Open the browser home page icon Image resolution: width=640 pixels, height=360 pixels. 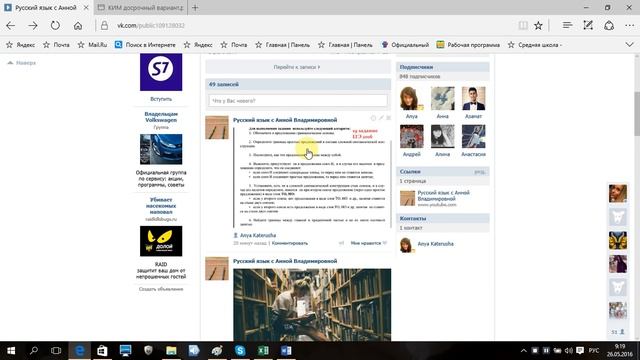point(78,26)
